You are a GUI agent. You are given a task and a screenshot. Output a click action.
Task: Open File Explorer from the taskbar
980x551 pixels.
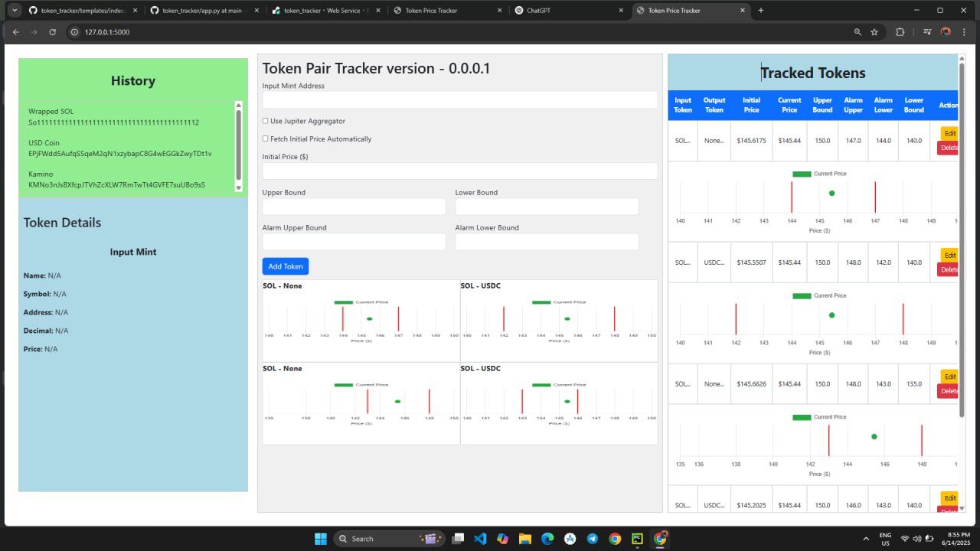pyautogui.click(x=524, y=539)
